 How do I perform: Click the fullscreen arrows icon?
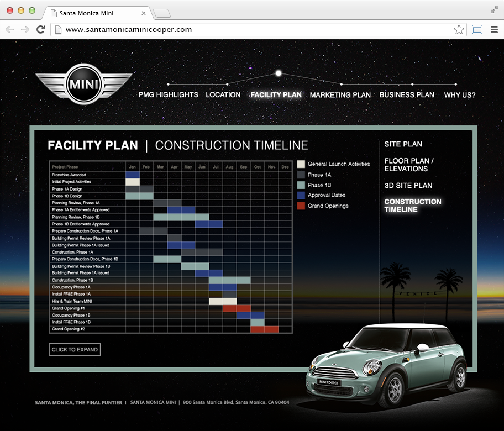495,9
